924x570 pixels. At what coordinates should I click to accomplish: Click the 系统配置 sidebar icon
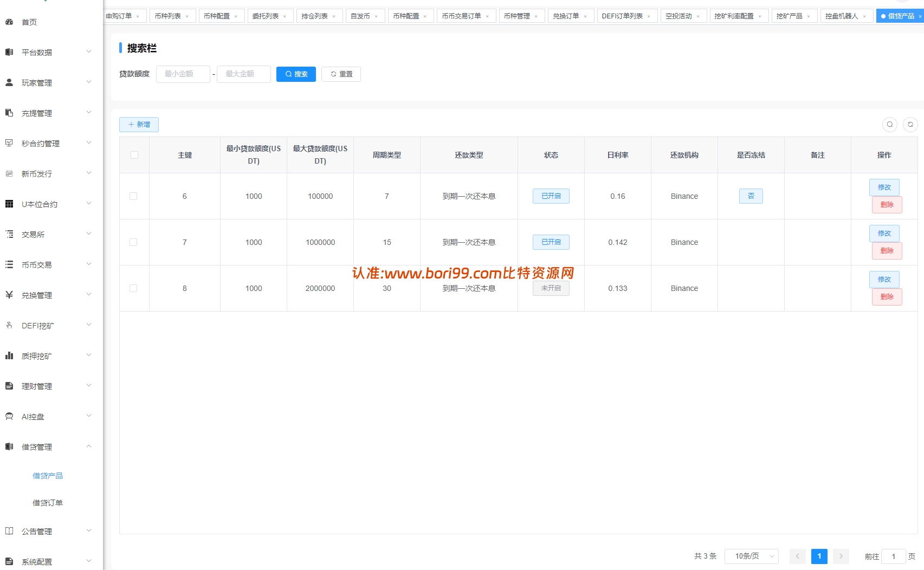pos(9,562)
